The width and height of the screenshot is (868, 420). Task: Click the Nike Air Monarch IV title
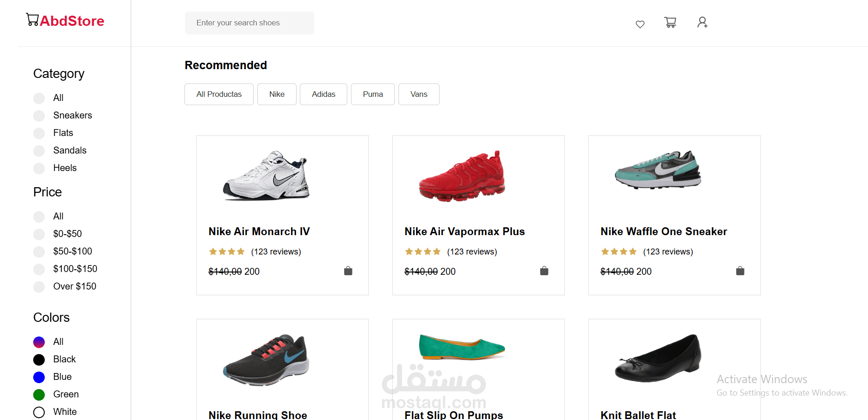point(259,231)
